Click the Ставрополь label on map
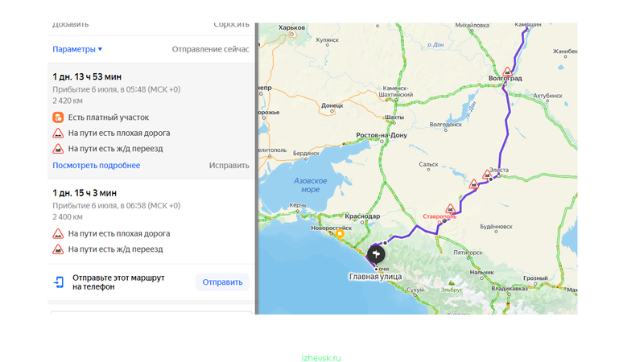644x362 pixels. tap(440, 216)
